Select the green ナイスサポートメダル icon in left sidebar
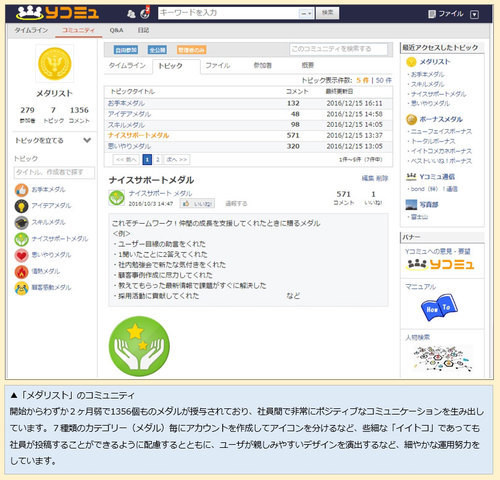 [21, 239]
